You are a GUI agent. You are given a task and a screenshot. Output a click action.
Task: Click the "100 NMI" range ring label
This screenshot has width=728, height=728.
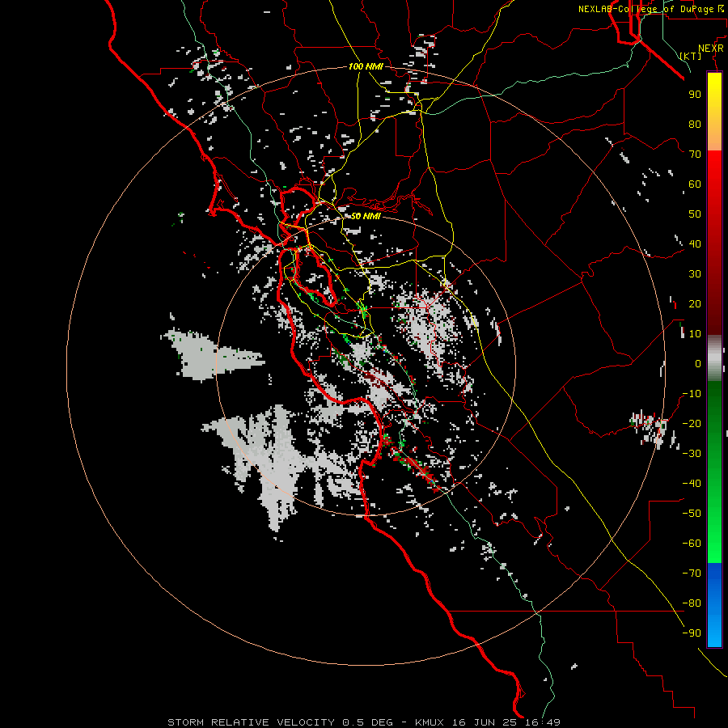click(366, 67)
